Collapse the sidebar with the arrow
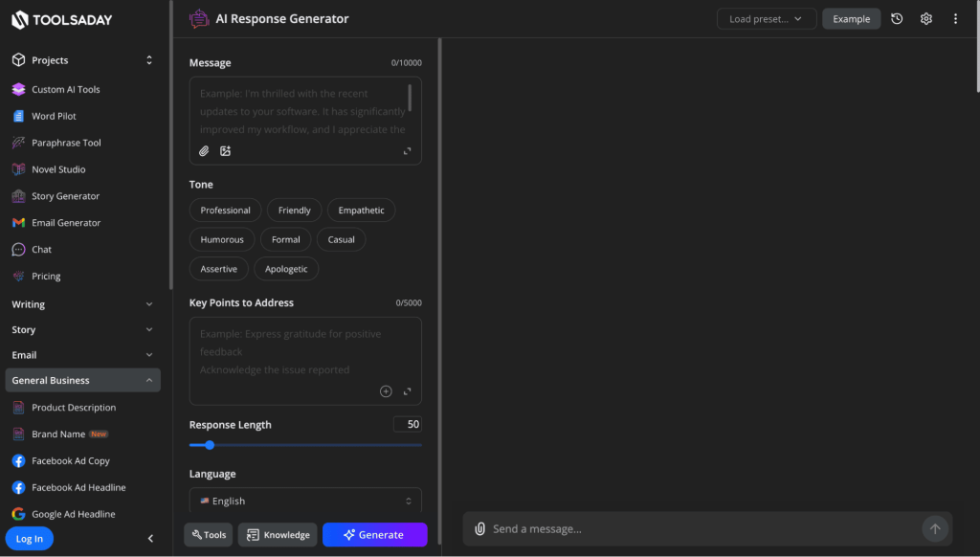 click(150, 538)
